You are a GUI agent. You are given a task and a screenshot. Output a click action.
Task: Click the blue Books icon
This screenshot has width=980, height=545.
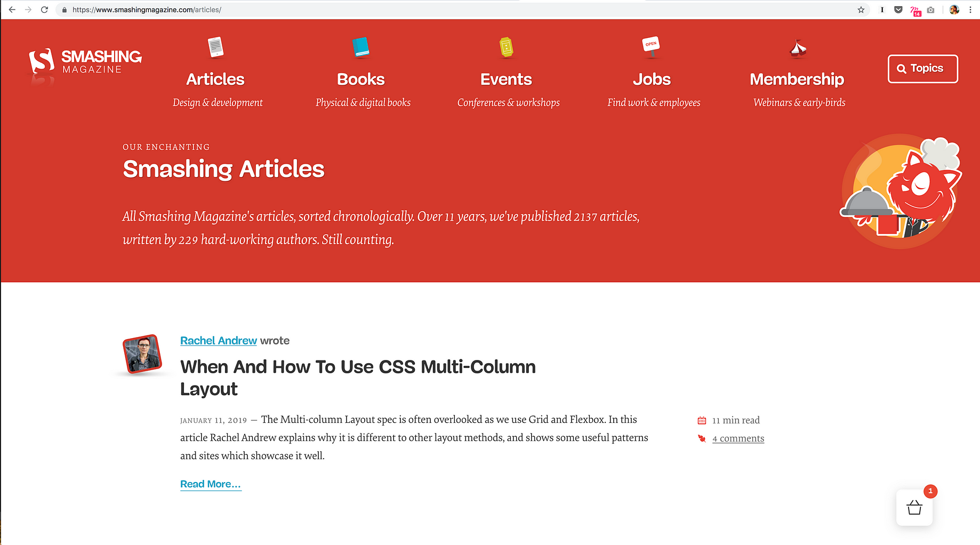coord(361,47)
